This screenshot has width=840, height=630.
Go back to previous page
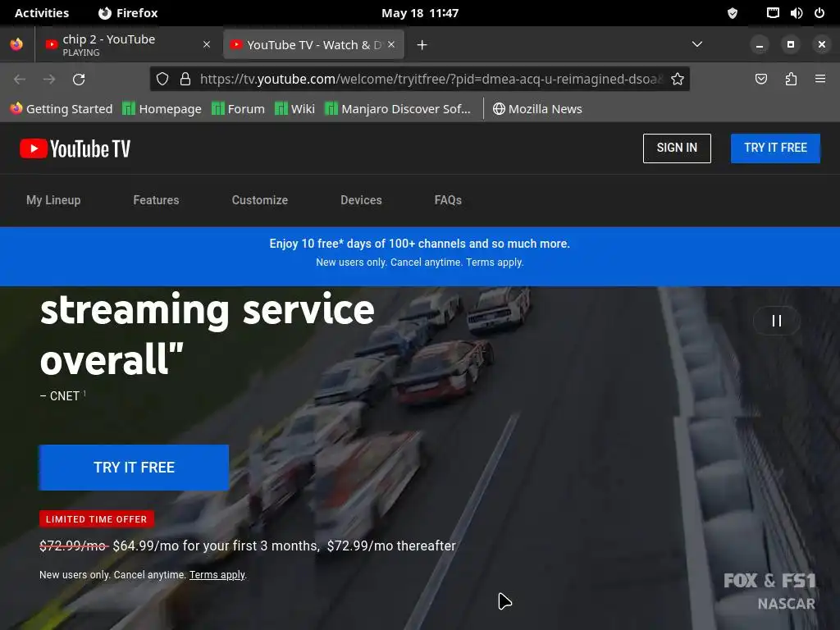click(x=20, y=80)
